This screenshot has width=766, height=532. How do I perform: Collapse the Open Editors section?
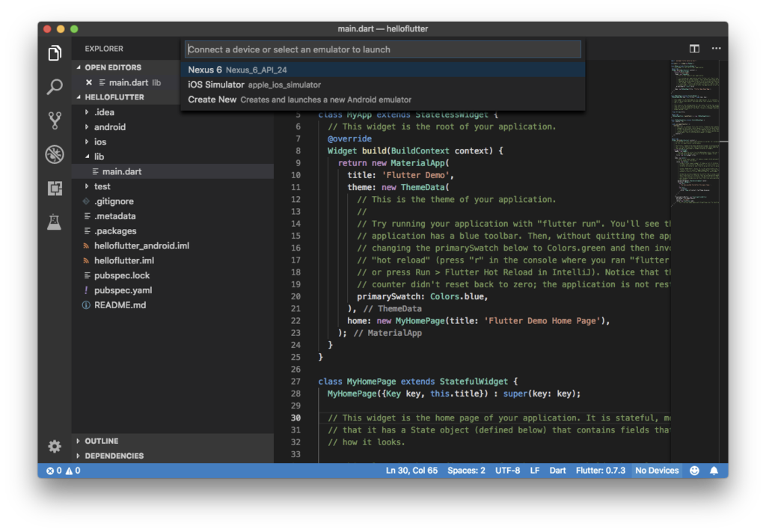79,67
